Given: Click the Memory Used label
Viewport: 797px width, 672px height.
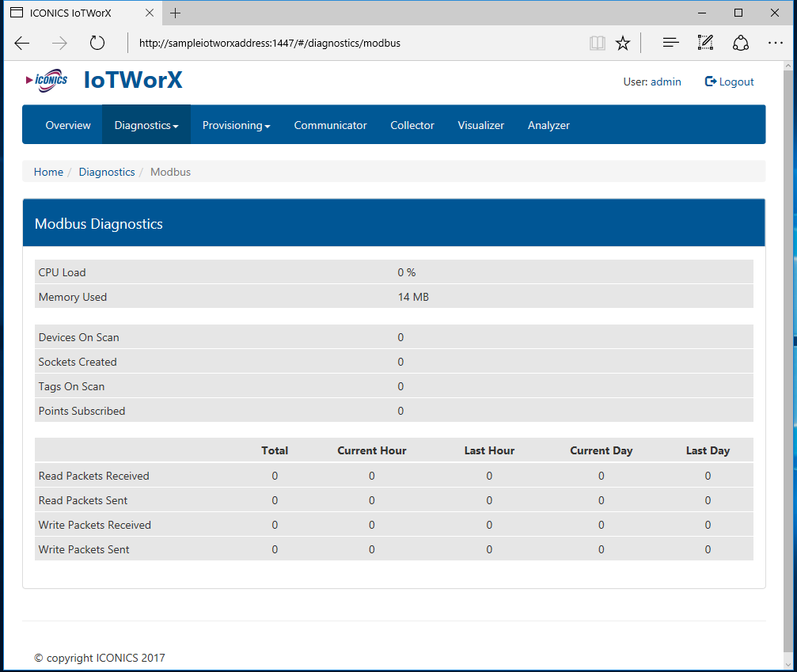Looking at the screenshot, I should click(73, 297).
